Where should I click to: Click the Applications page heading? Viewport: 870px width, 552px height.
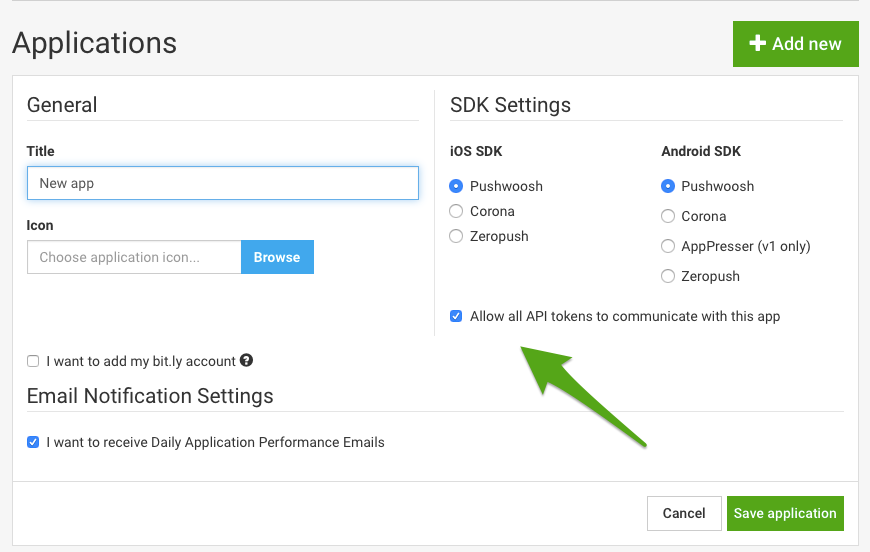tap(94, 43)
